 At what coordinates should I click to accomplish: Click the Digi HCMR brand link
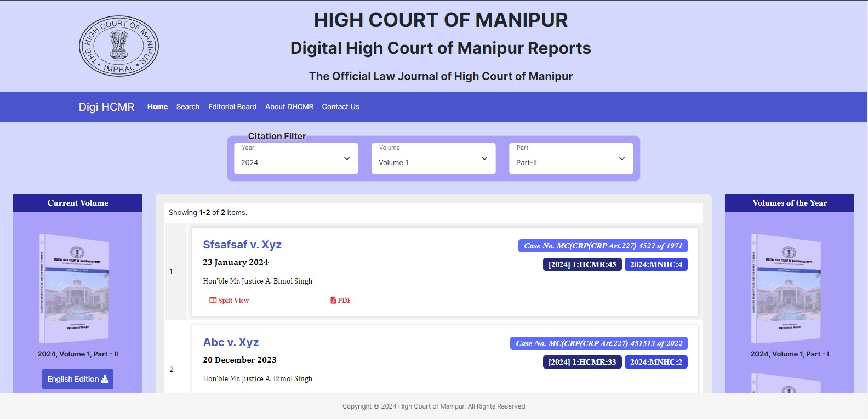pyautogui.click(x=106, y=107)
